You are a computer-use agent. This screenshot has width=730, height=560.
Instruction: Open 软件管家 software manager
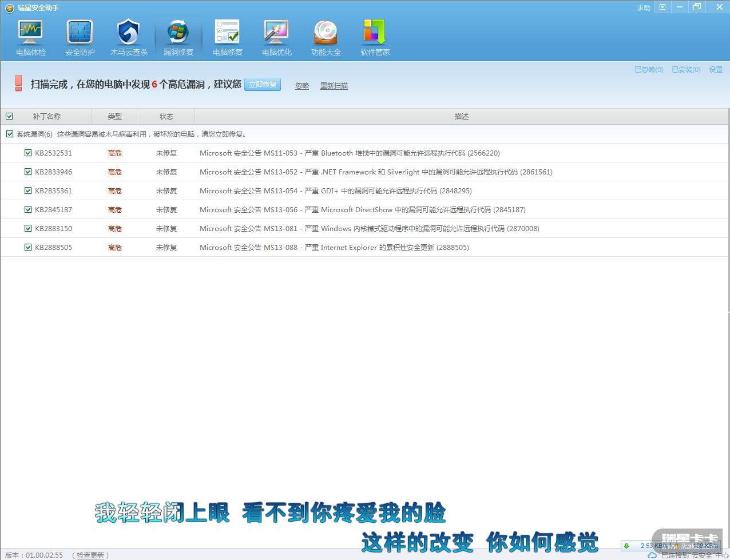click(375, 38)
